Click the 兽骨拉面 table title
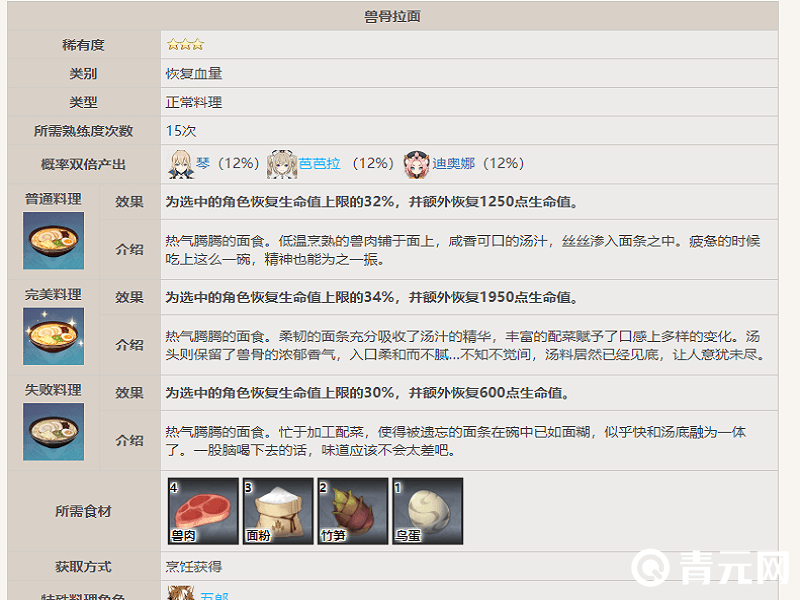 [x=392, y=16]
